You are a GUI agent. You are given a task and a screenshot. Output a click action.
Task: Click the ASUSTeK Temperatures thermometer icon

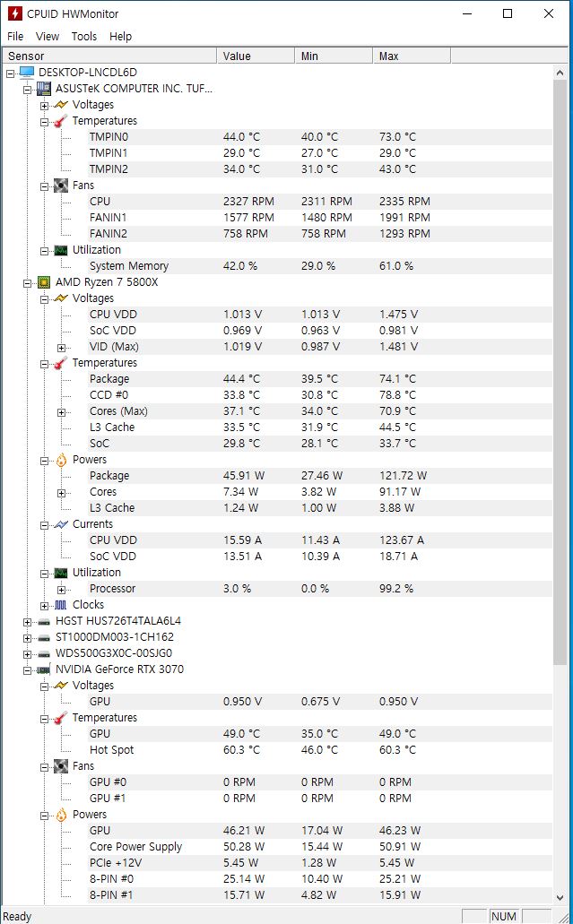tap(61, 121)
